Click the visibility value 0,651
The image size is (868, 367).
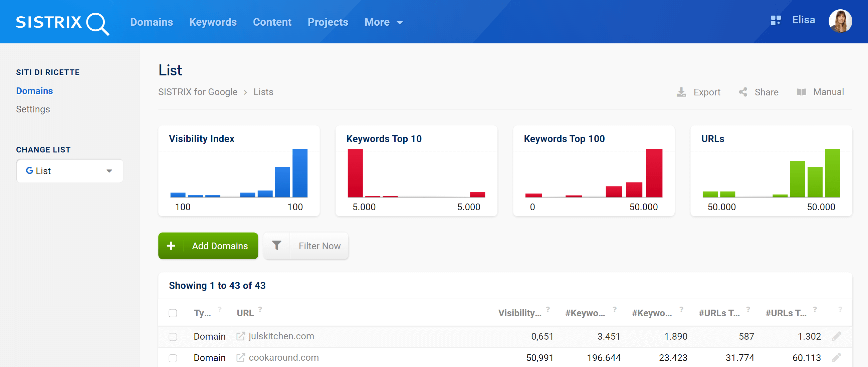(542, 336)
